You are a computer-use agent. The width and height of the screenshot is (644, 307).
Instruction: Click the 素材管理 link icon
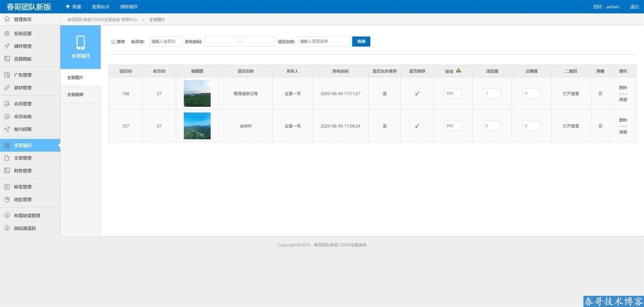point(7,88)
